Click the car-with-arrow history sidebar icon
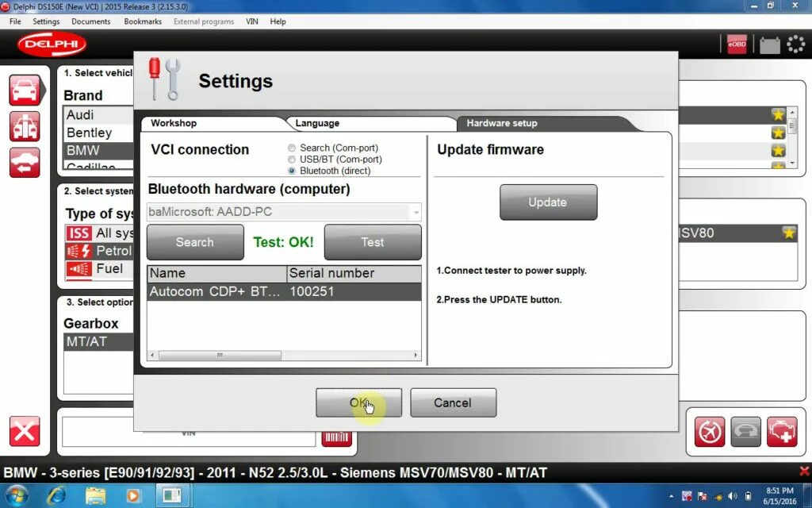 [25, 163]
